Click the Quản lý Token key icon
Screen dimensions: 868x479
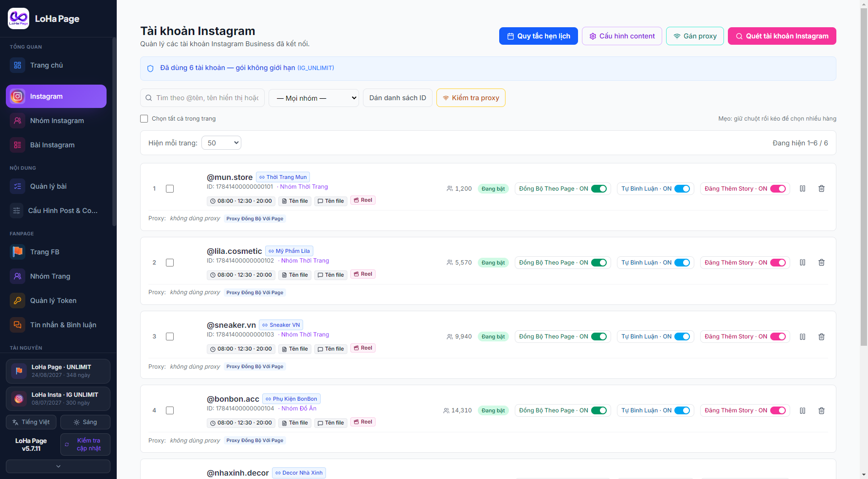pos(18,301)
